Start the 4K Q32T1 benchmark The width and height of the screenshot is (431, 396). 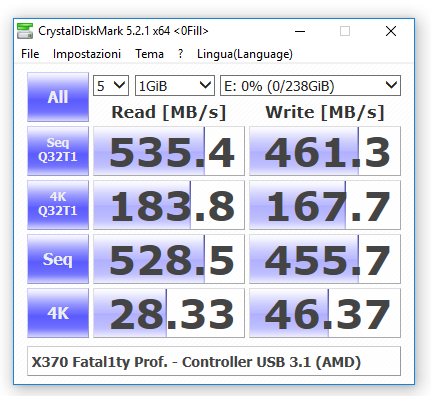(x=58, y=205)
